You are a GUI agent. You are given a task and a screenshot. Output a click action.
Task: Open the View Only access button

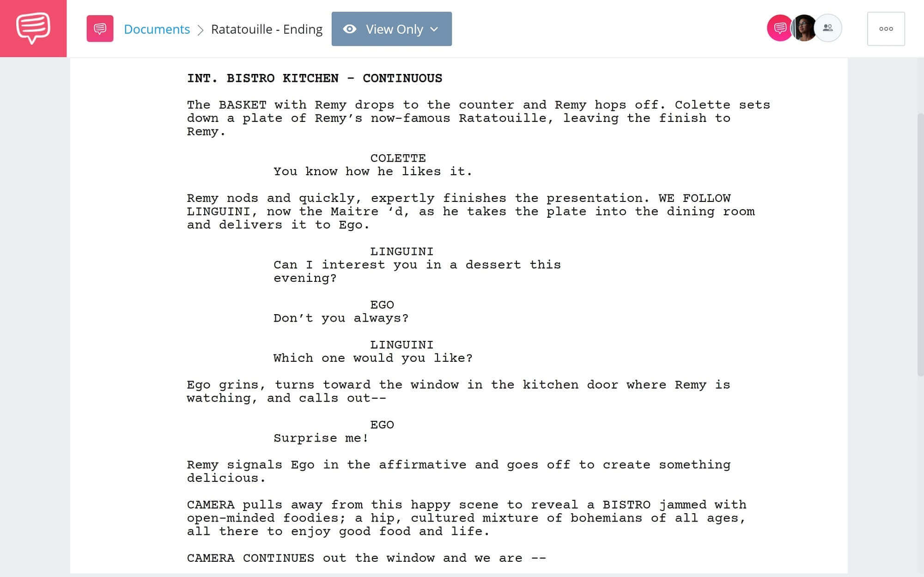[x=391, y=29]
